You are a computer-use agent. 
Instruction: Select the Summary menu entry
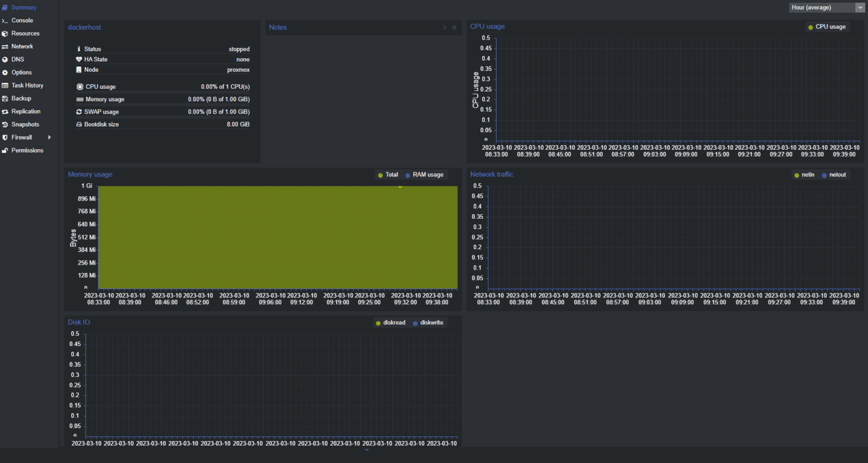tap(24, 7)
